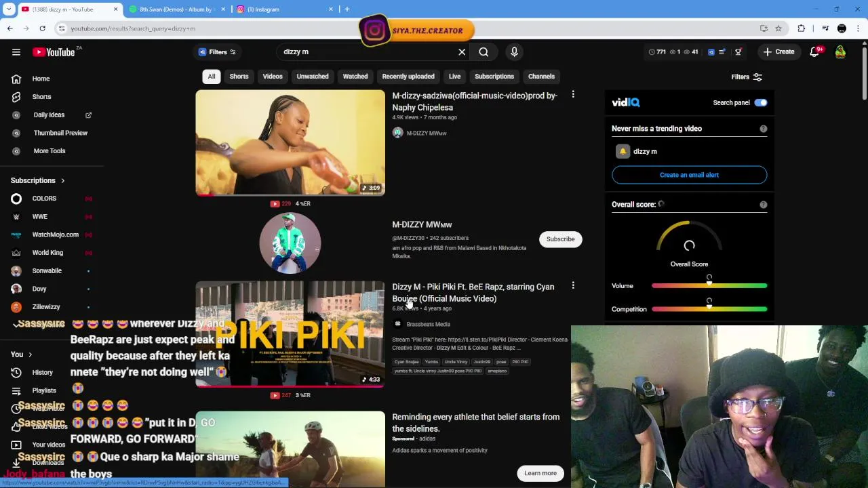868x488 pixels.
Task: Open the vidIQ list icon in header
Action: 723,52
